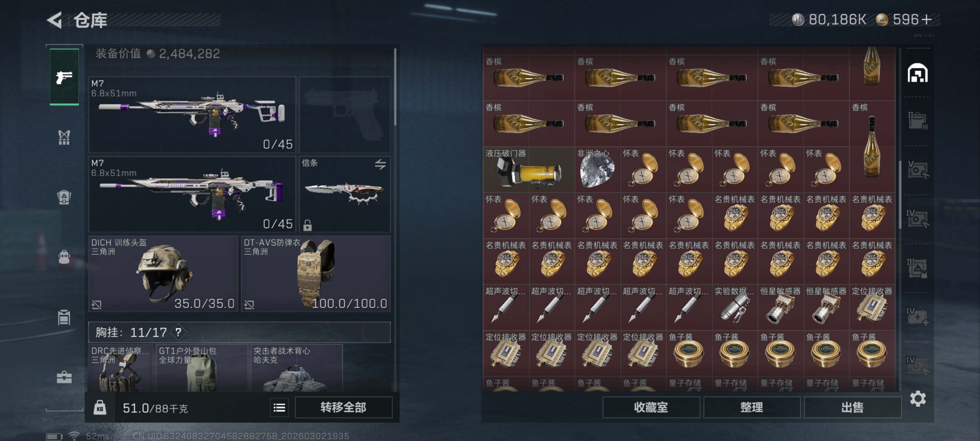Click 整理 to sort the stash
The height and width of the screenshot is (441, 980).
752,407
